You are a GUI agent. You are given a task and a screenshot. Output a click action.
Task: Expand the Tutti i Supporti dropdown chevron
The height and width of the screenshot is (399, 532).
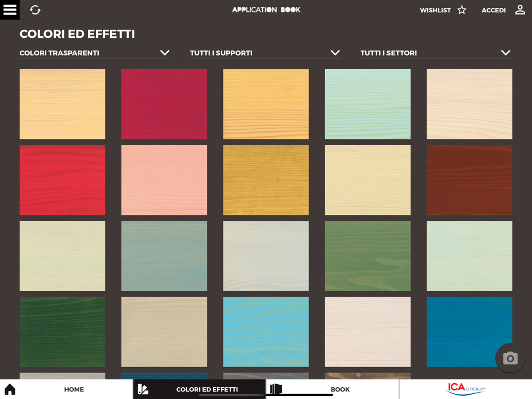335,53
